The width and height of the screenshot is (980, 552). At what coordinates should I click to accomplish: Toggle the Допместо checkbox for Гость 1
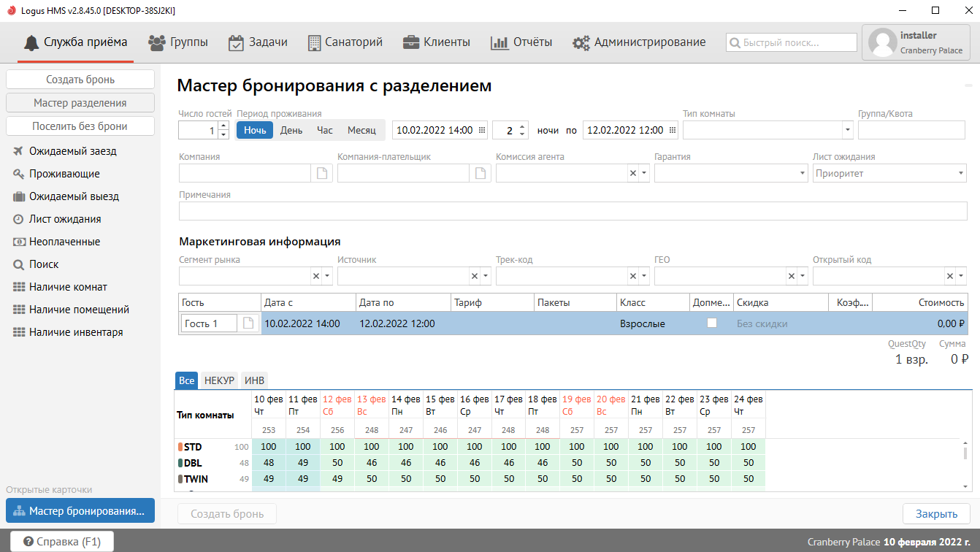712,323
